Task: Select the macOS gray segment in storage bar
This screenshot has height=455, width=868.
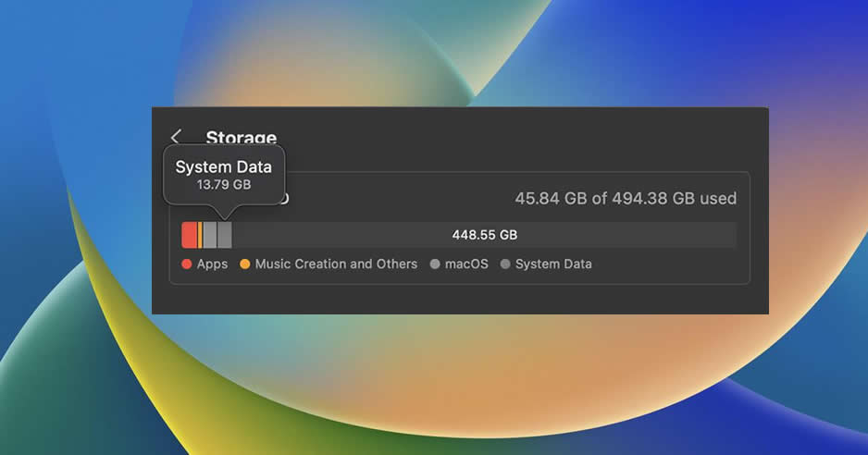Action: pyautogui.click(x=209, y=235)
